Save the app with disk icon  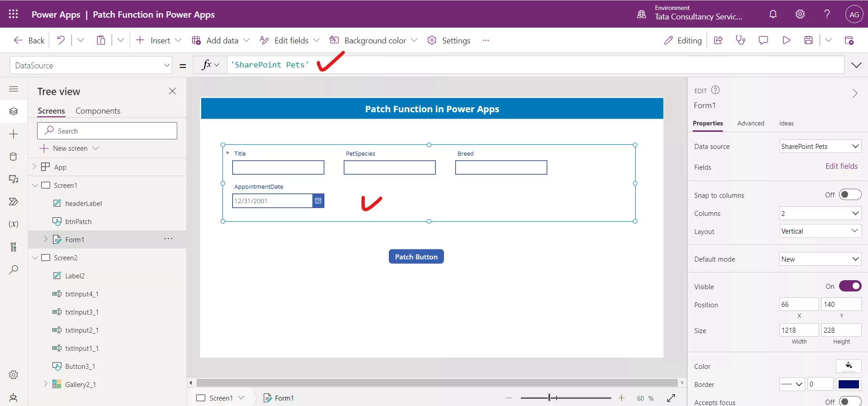(809, 40)
